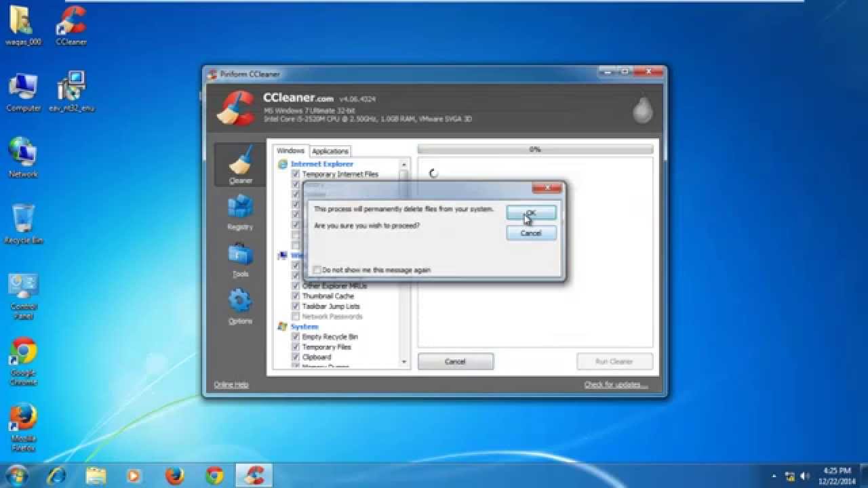Switch to CCleaner taskbar button

point(254,475)
